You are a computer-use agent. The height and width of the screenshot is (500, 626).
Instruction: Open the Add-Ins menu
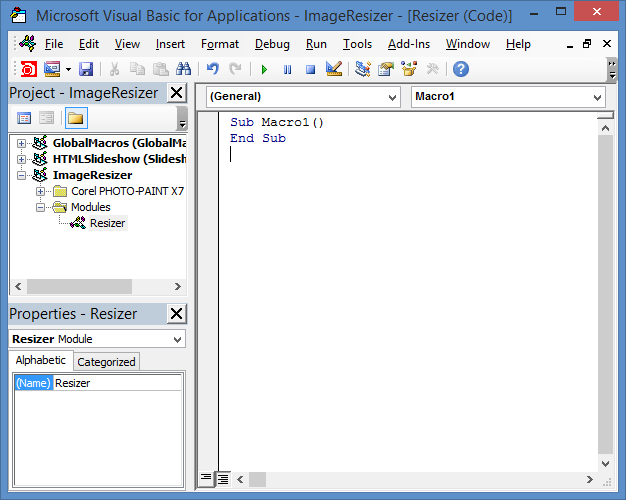click(x=409, y=44)
